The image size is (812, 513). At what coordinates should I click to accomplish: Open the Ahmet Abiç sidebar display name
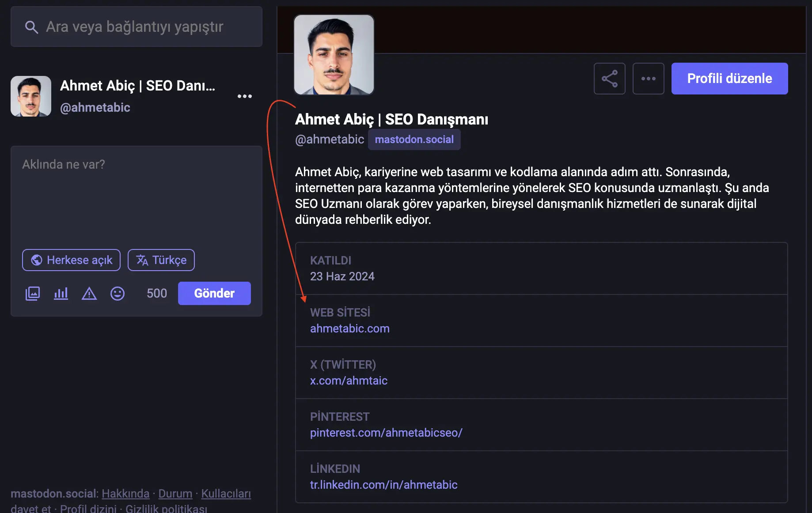[137, 85]
